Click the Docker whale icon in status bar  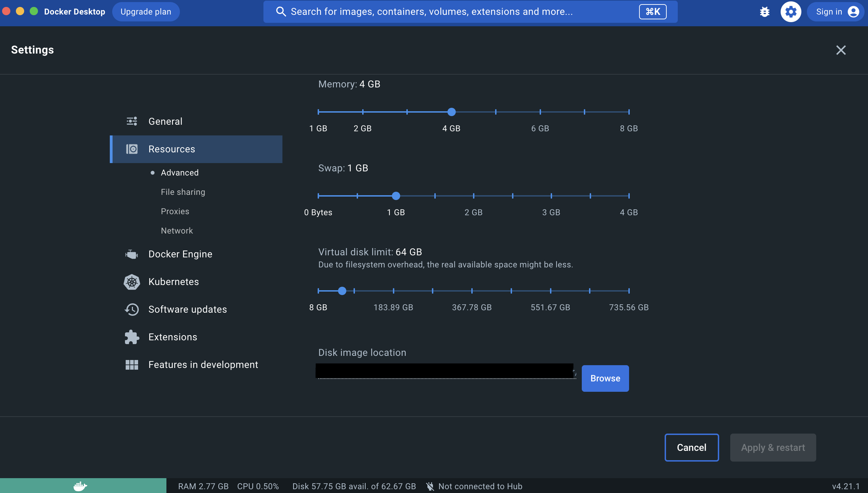click(80, 486)
